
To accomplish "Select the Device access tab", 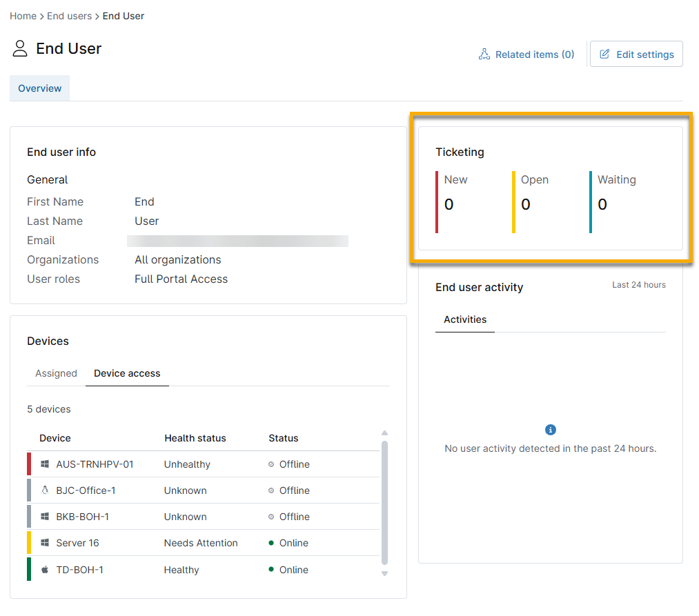I will [x=127, y=373].
